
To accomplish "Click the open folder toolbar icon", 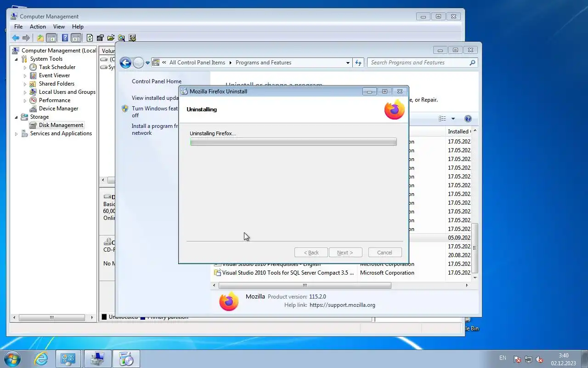I will coord(111,38).
